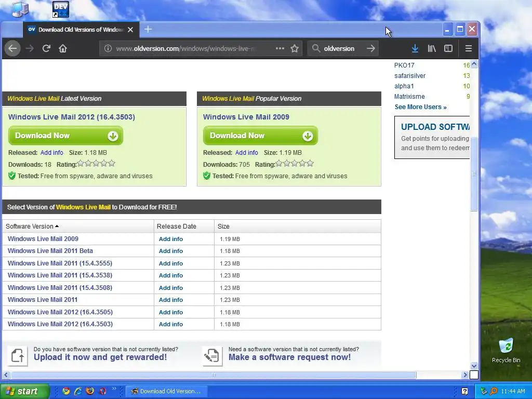Reload the page with refresh icon

pyautogui.click(x=46, y=48)
